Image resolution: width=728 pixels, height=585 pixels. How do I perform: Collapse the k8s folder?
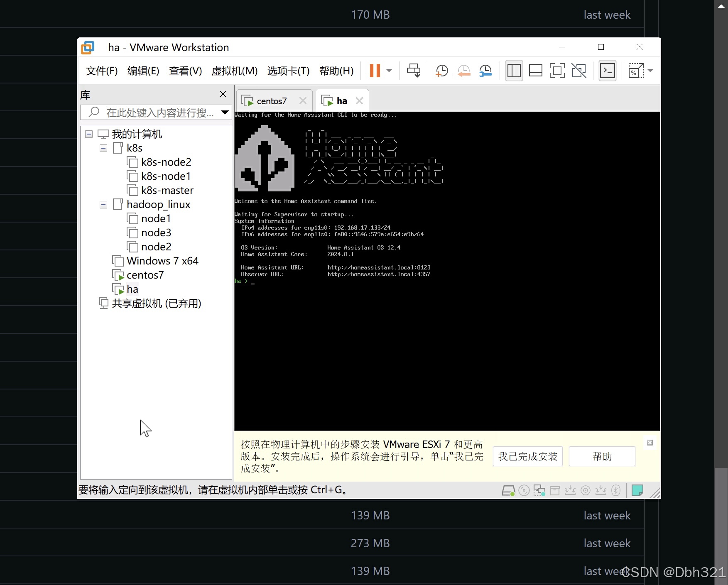tap(103, 148)
